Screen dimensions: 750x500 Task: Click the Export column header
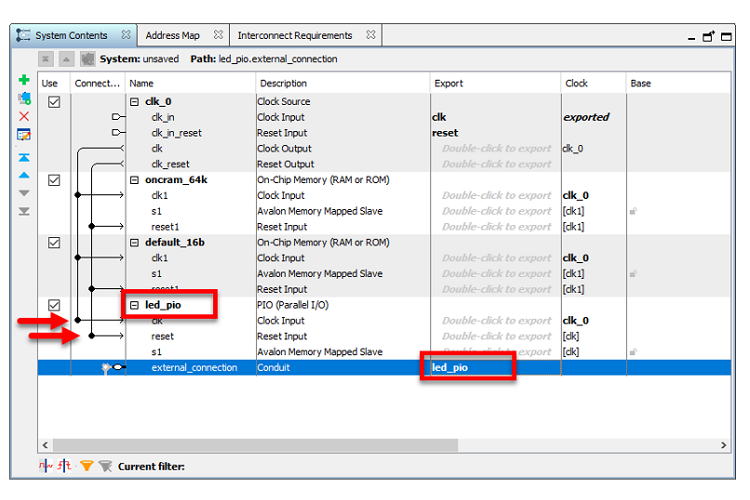point(496,83)
